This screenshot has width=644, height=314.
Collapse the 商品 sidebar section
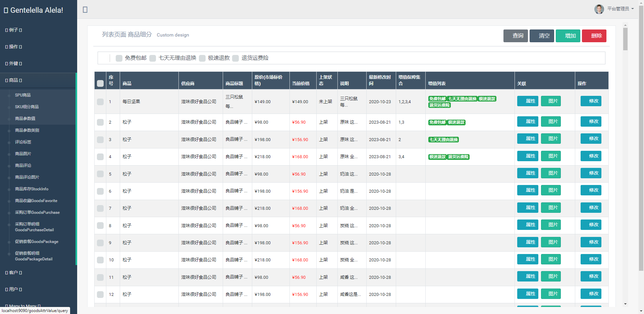point(14,80)
